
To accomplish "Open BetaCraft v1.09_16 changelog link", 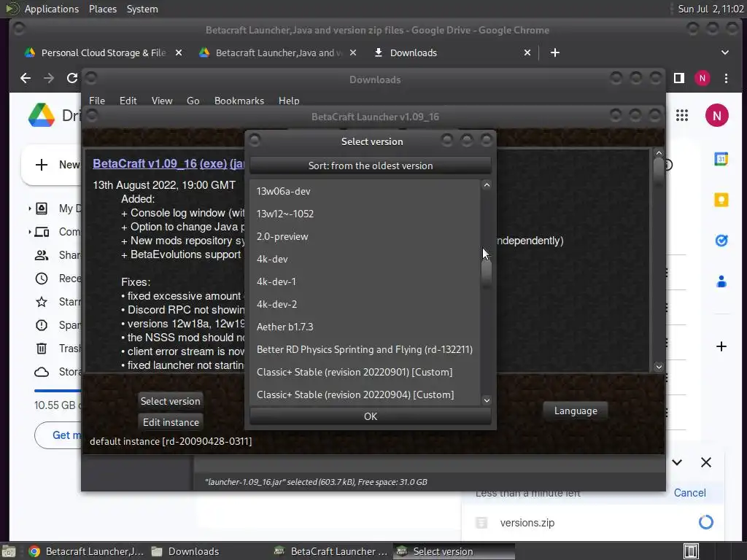I will point(145,163).
